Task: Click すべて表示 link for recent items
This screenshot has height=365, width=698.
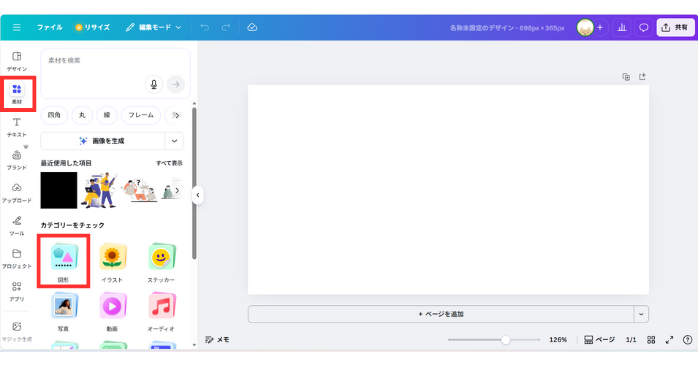Action: (169, 163)
